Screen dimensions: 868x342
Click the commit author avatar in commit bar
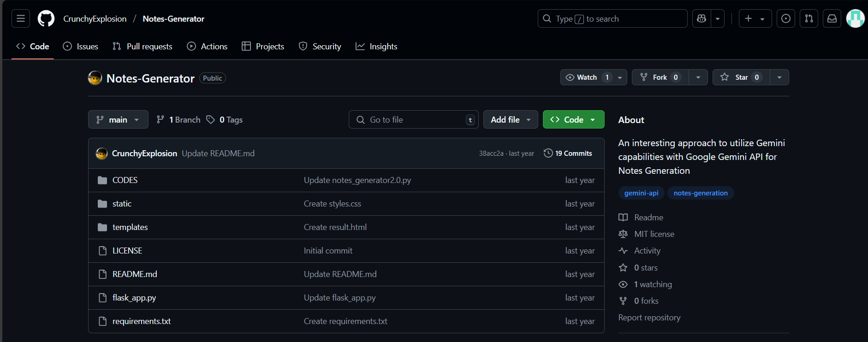101,153
